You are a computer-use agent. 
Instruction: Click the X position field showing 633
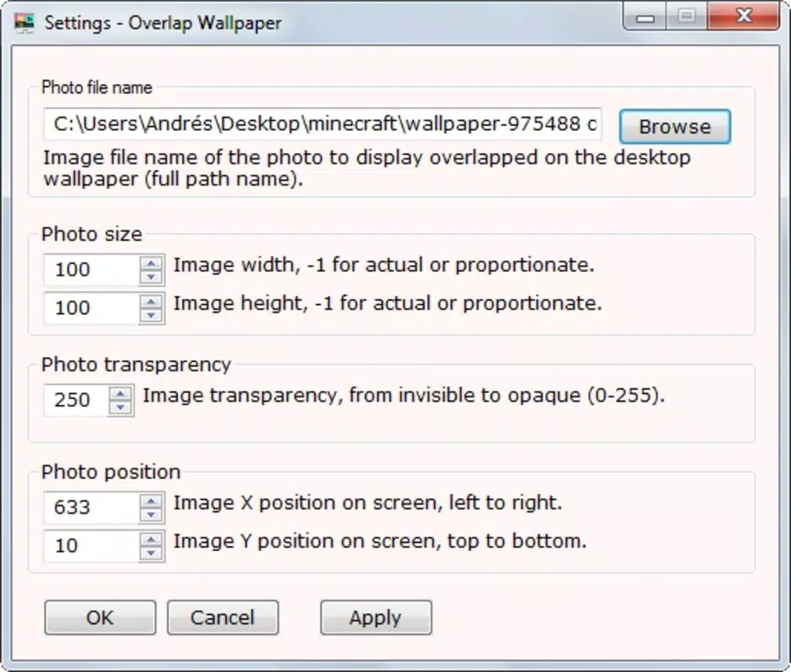91,507
